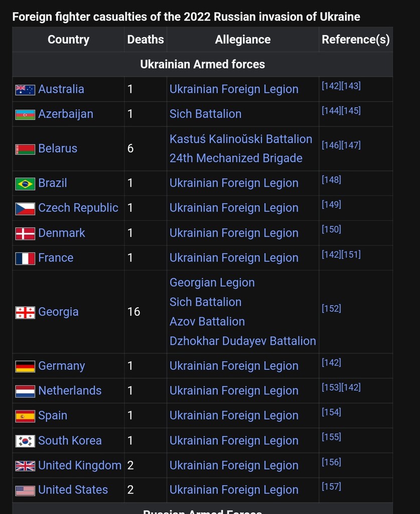The height and width of the screenshot is (514, 420).
Task: Open the Netherlands country link
Action: (x=70, y=391)
